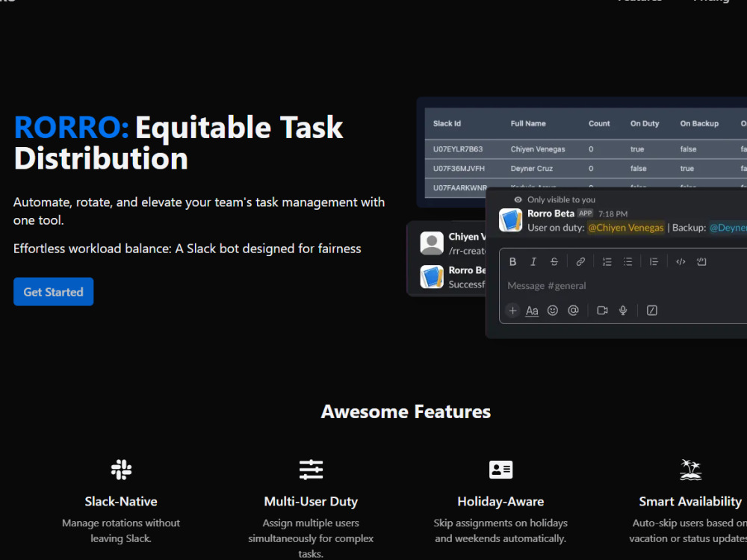Click the Holiday-Aware ID card icon
Image resolution: width=747 pixels, height=560 pixels.
tap(500, 470)
